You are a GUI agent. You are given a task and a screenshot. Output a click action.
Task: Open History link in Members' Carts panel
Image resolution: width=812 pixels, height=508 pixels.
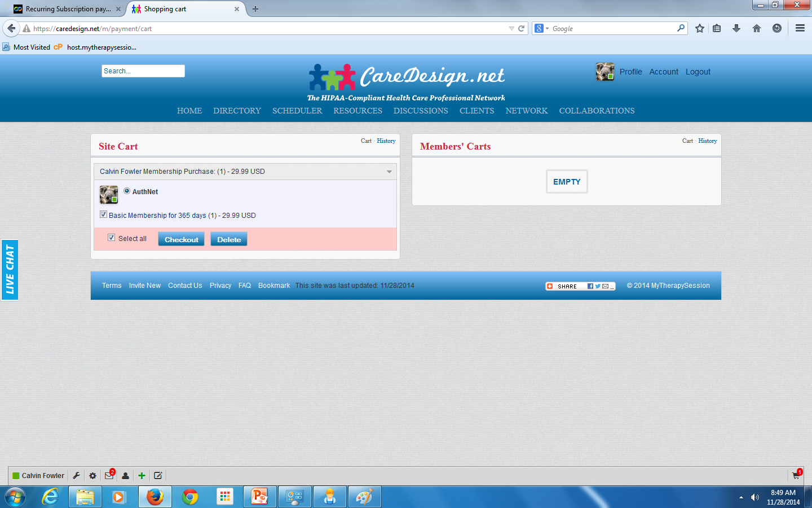pos(708,141)
